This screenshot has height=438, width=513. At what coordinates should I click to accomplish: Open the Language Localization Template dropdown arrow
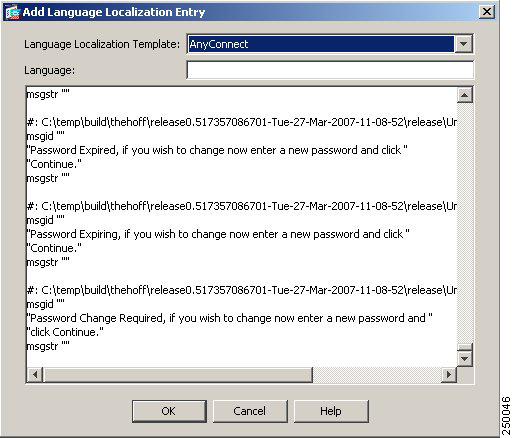(x=464, y=44)
